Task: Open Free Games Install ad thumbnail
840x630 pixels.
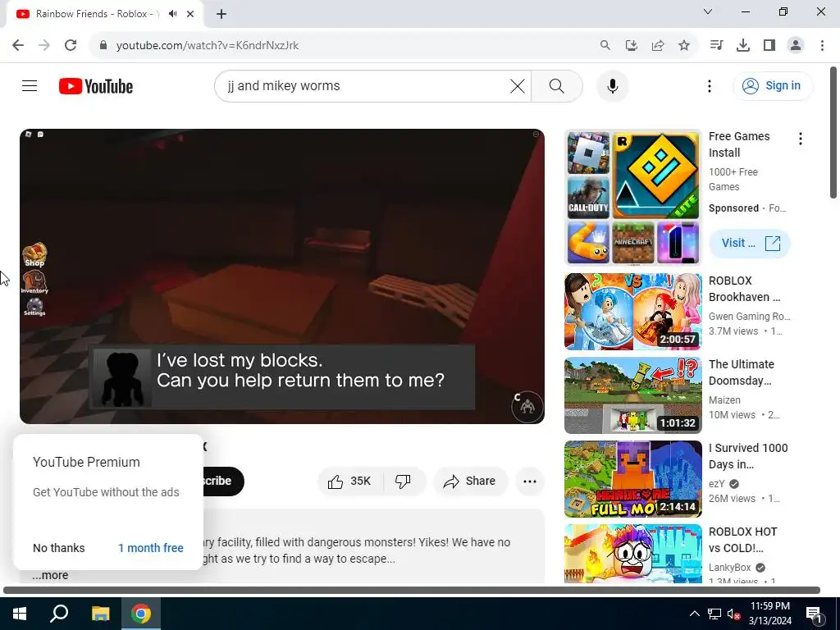Action: (x=632, y=197)
